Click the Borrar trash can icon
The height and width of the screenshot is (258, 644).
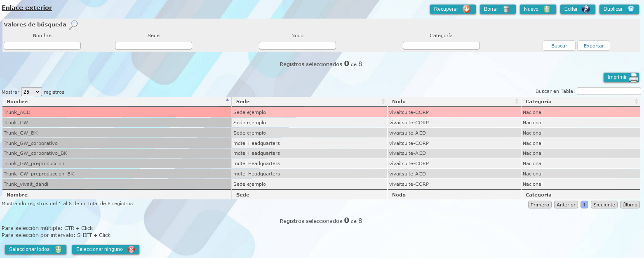click(507, 9)
